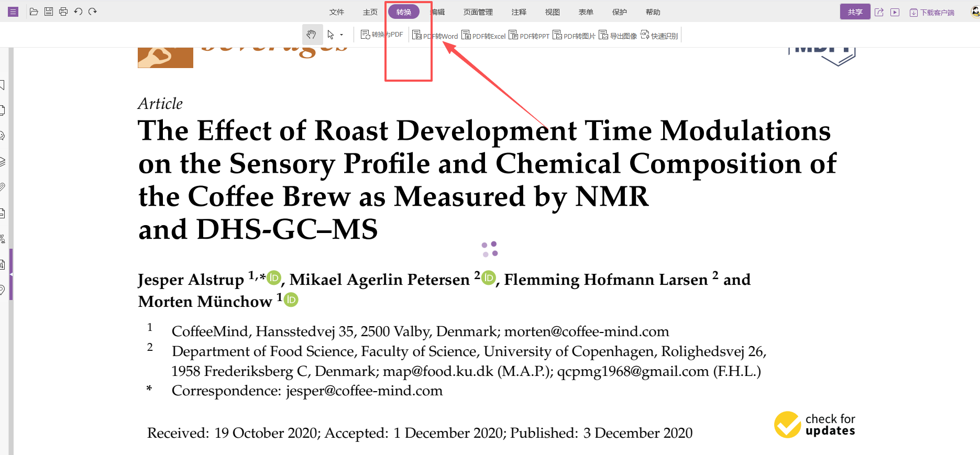The image size is (980, 455).
Task: Click the check for updates badge
Action: (815, 425)
